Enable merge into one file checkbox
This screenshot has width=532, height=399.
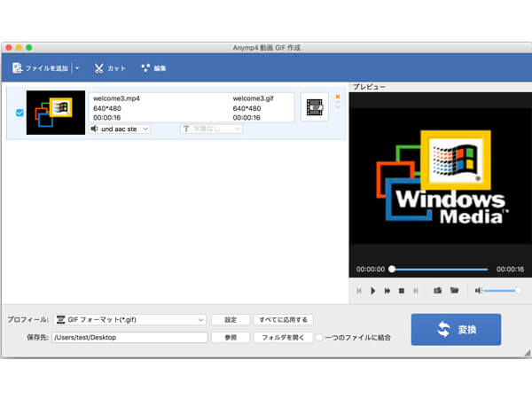[x=319, y=337]
